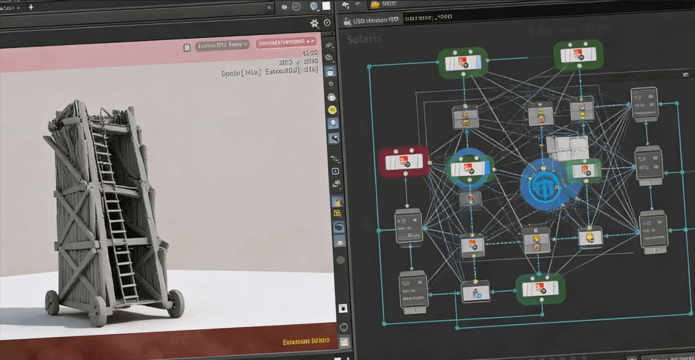This screenshot has width=695, height=360.
Task: Click the Solaris label in viewport corner
Action: 364,39
